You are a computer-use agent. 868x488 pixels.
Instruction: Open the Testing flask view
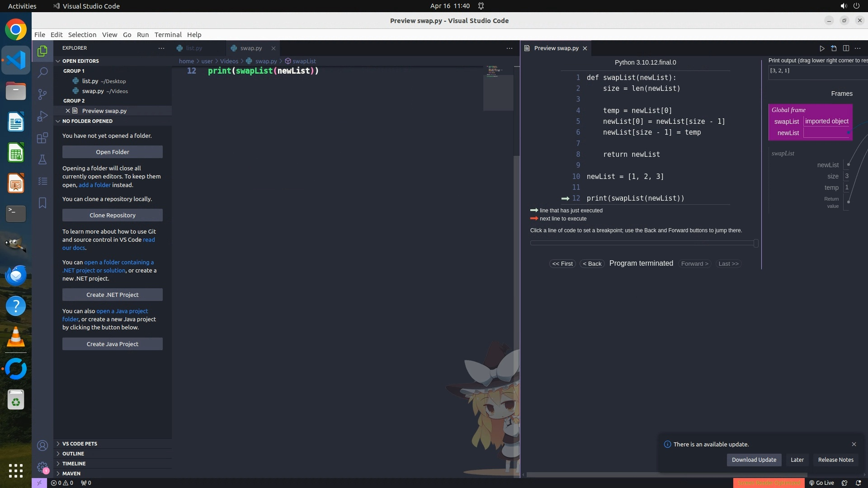tap(42, 160)
